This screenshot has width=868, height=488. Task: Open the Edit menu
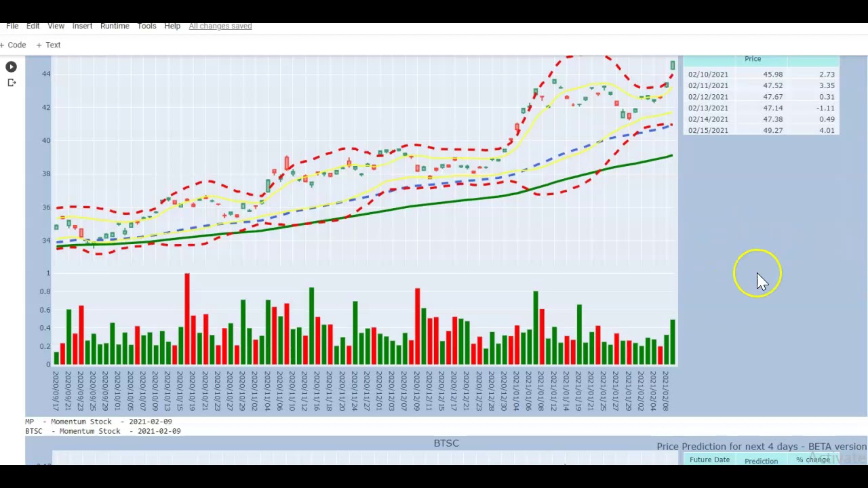(33, 26)
